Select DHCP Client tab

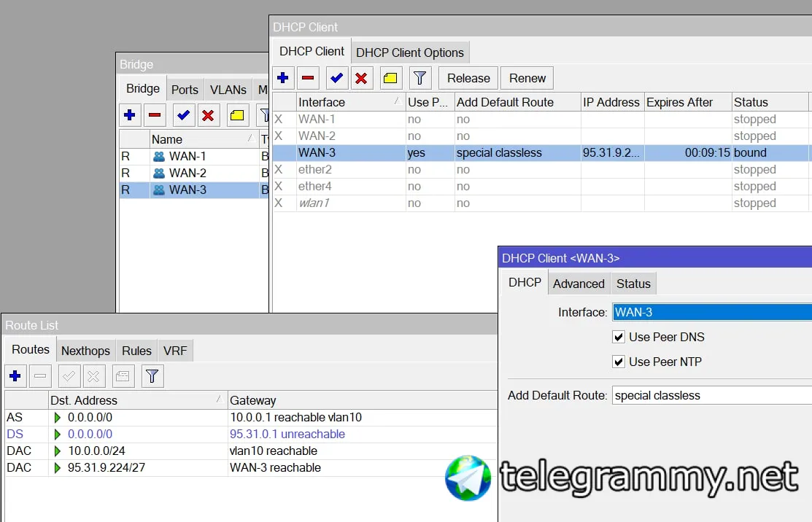coord(312,51)
